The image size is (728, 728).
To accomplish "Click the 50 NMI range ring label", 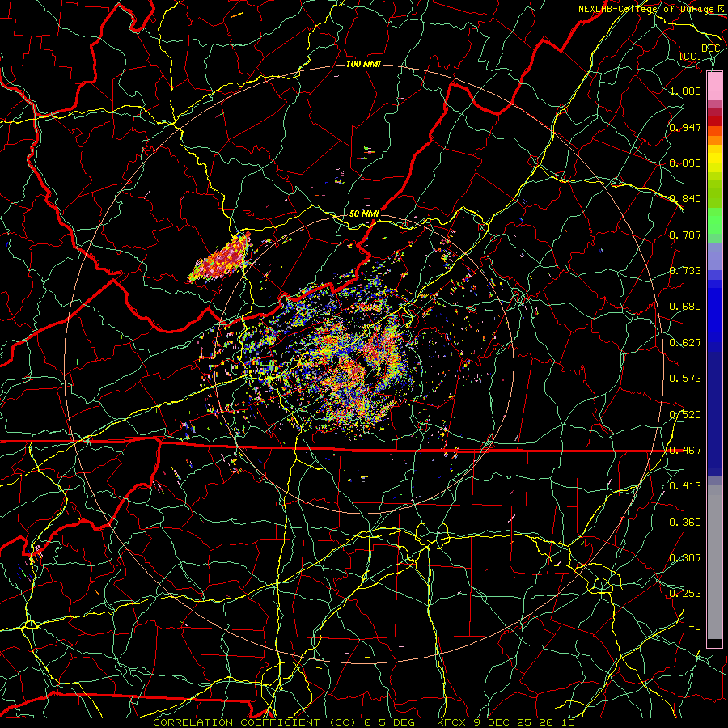I will (364, 214).
